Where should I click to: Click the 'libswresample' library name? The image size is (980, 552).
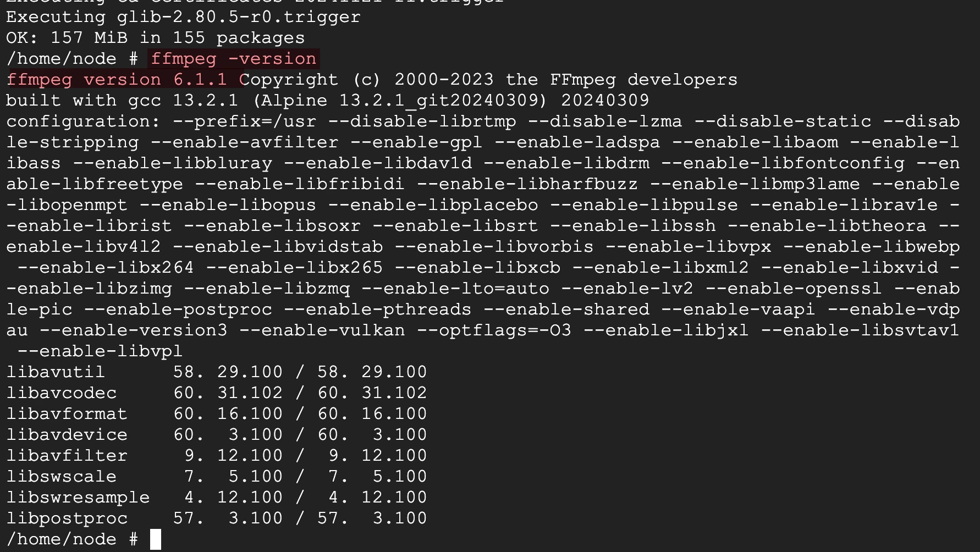(78, 497)
